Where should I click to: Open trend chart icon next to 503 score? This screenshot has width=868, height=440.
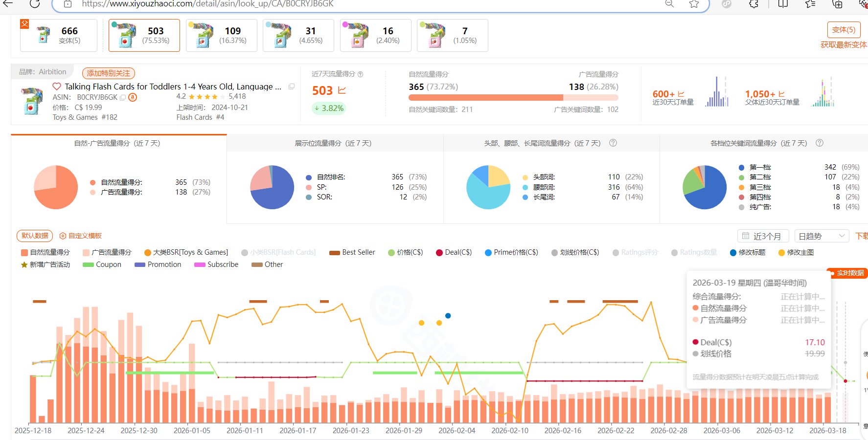[x=342, y=90]
